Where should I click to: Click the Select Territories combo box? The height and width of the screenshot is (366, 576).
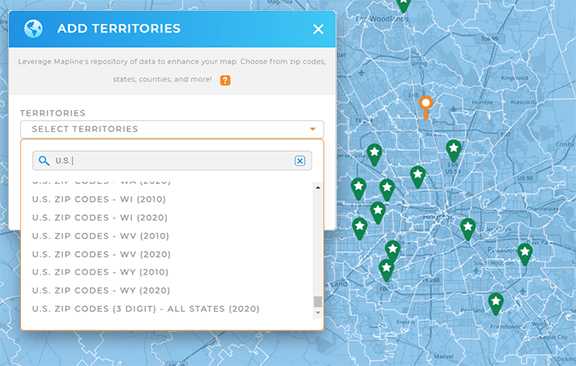pyautogui.click(x=172, y=129)
